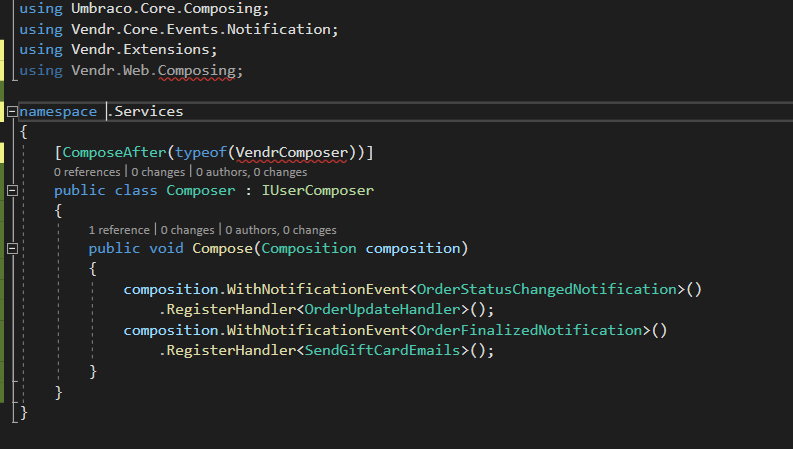Viewport: 793px width, 449px height.
Task: Collapse the Composer class outlining toggle
Action: pyautogui.click(x=13, y=191)
